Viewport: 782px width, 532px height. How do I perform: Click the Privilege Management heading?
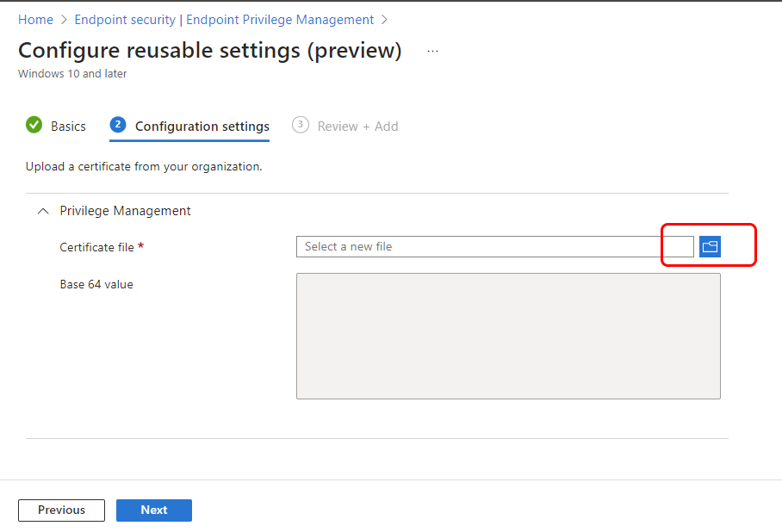(125, 211)
